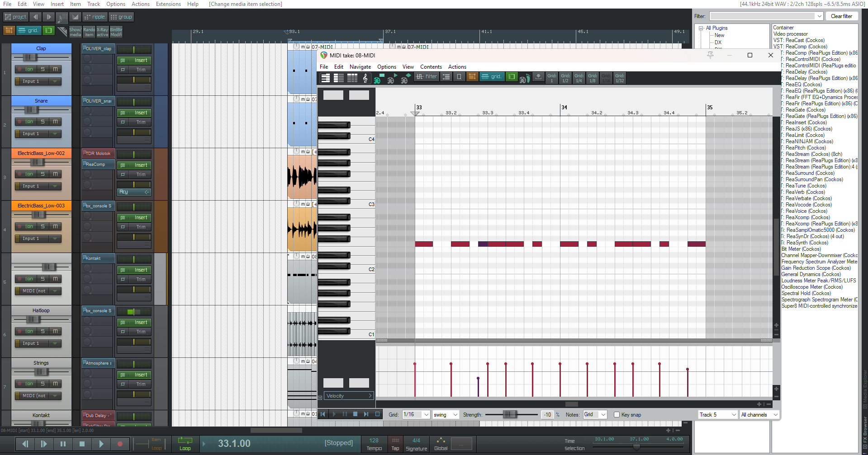
Task: Open Clap track Input 1 dropdown
Action: (x=38, y=81)
